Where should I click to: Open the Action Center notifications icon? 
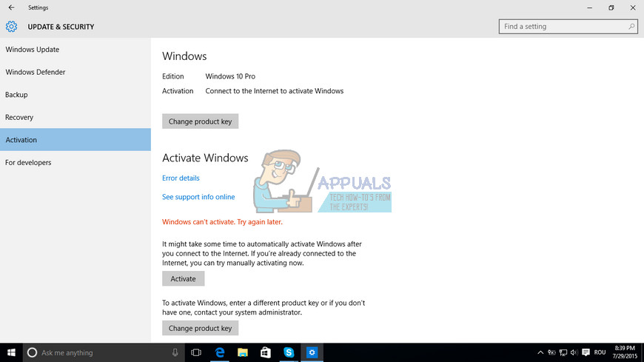[x=586, y=352]
